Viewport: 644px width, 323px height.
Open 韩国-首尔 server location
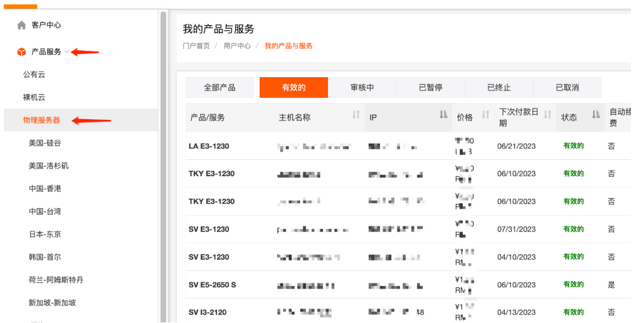pyautogui.click(x=45, y=257)
